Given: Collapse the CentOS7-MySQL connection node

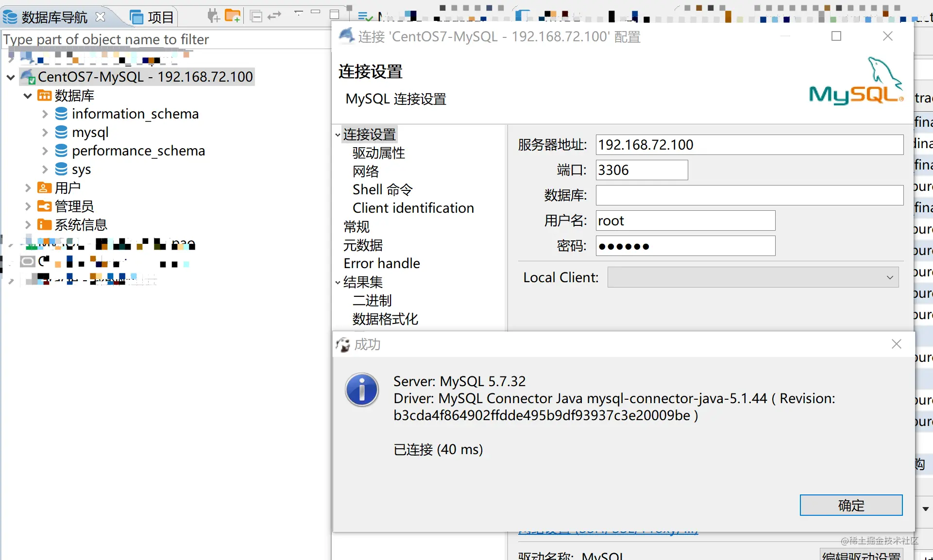Looking at the screenshot, I should [11, 77].
